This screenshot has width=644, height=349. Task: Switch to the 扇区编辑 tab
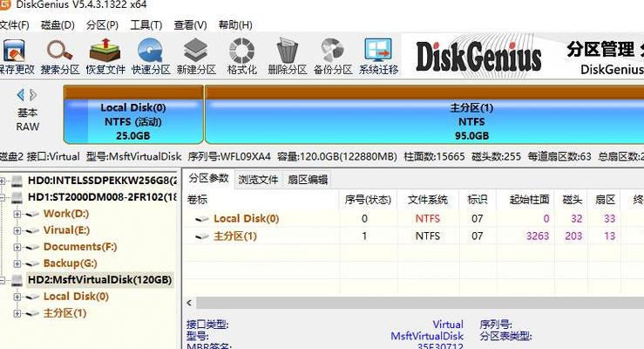(308, 180)
